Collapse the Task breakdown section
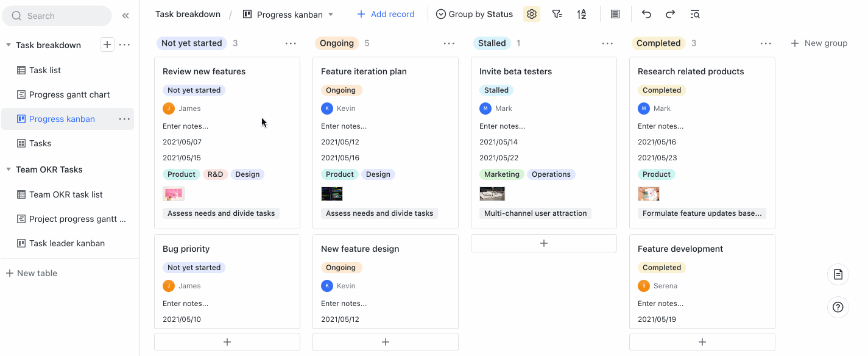The height and width of the screenshot is (356, 868). 9,45
